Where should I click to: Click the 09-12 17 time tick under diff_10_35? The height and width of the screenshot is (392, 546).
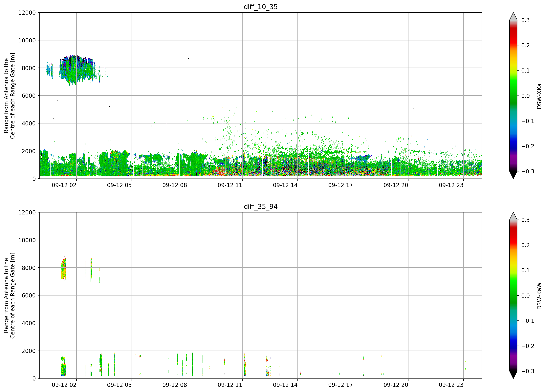click(x=340, y=185)
